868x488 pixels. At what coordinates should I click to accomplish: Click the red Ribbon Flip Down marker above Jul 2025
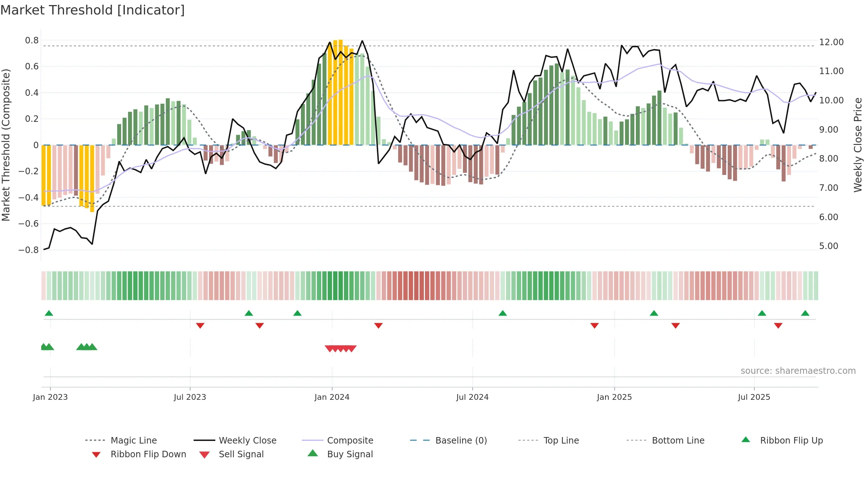click(x=778, y=326)
